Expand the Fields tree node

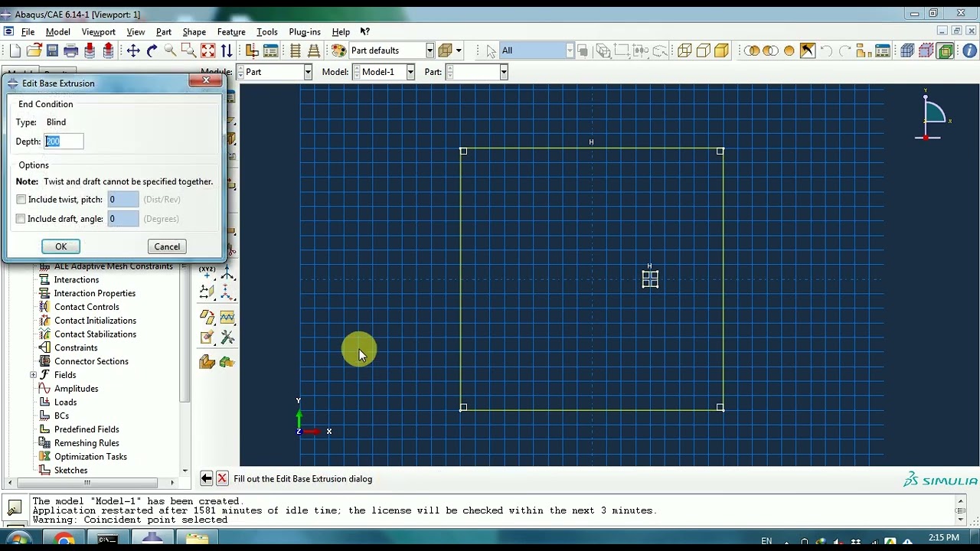(x=34, y=375)
